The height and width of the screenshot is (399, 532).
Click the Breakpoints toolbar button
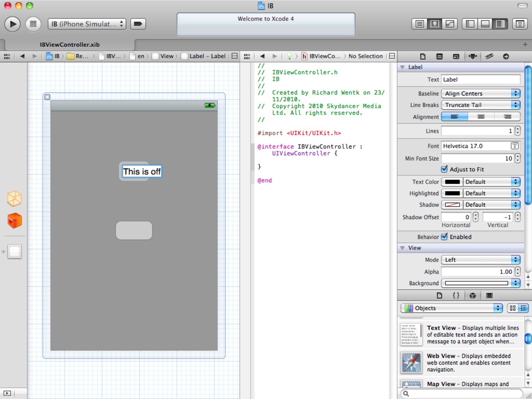(x=138, y=24)
